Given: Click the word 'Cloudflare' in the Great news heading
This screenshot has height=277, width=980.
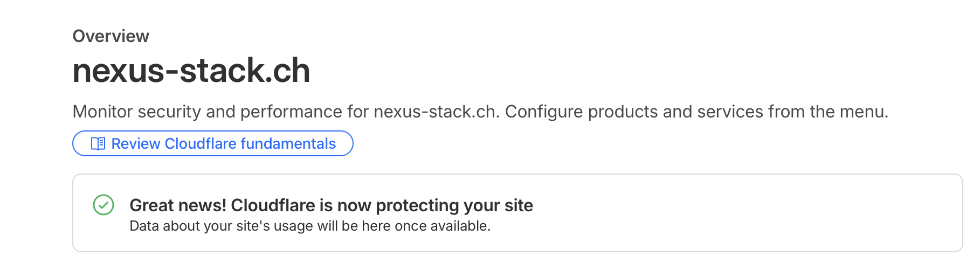Looking at the screenshot, I should [273, 205].
